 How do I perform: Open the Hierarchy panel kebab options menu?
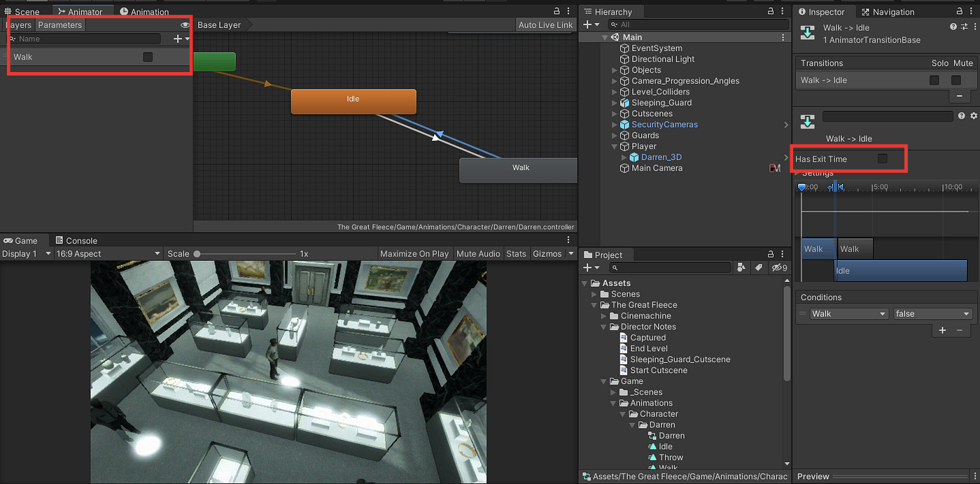point(783,12)
